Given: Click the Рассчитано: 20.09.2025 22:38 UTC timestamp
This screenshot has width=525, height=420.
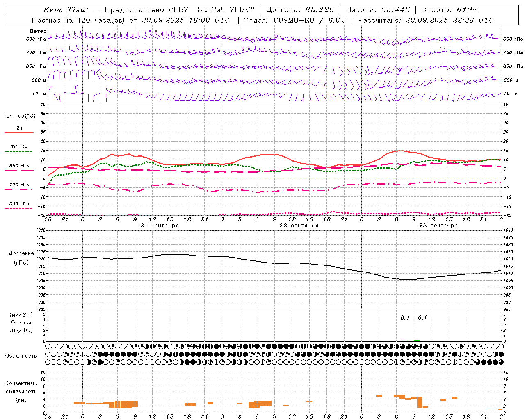Looking at the screenshot, I should 426,20.
